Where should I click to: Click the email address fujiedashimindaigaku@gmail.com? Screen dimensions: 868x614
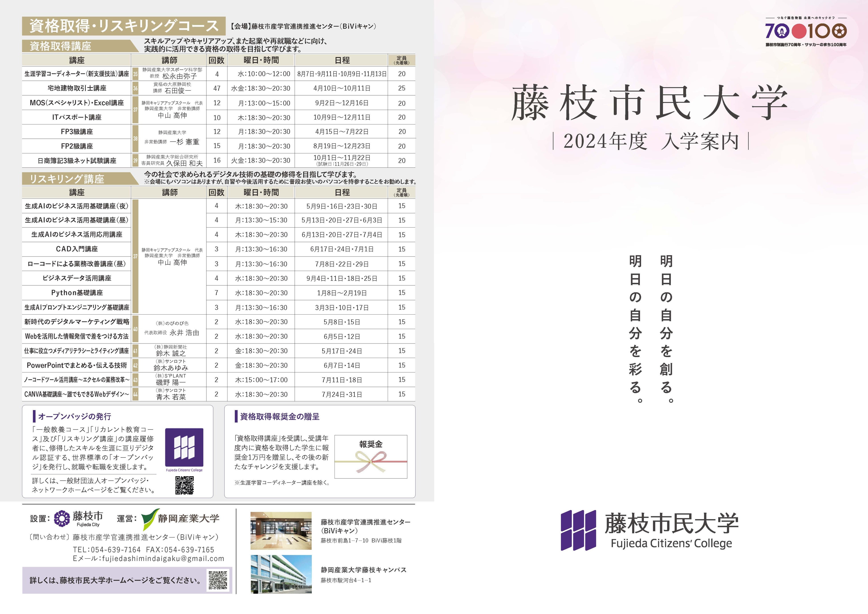[x=163, y=558]
